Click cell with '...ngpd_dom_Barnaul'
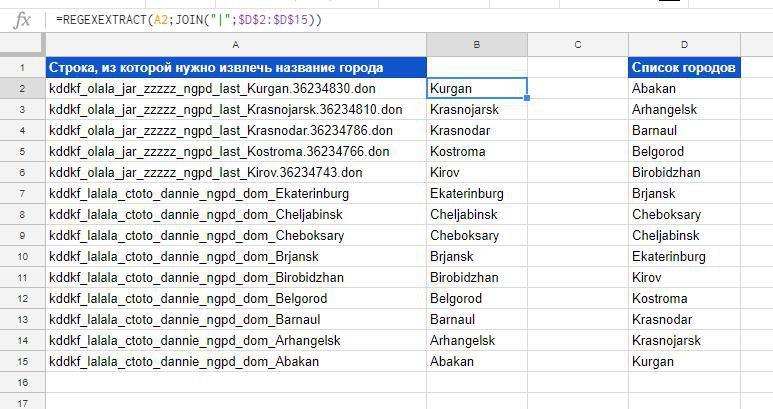The height and width of the screenshot is (409, 773). coord(236,319)
